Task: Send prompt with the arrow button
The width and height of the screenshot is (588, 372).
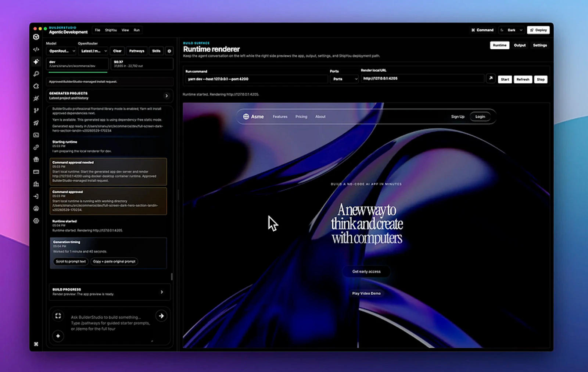Action: tap(161, 316)
